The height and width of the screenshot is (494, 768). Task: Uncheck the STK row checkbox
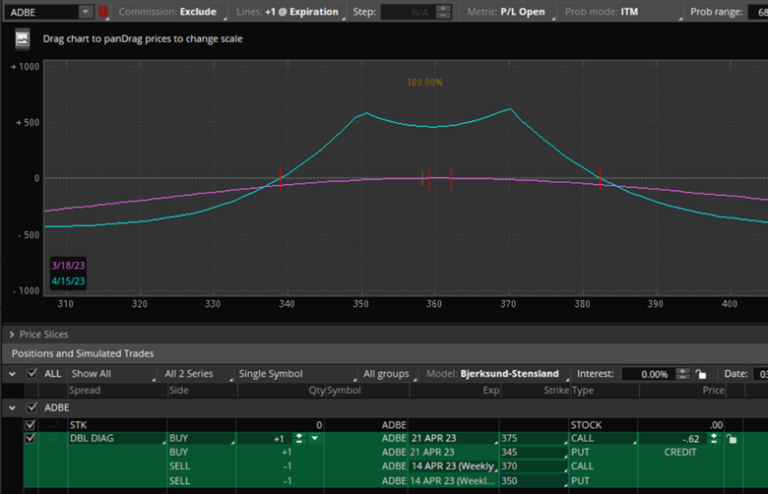pyautogui.click(x=30, y=424)
